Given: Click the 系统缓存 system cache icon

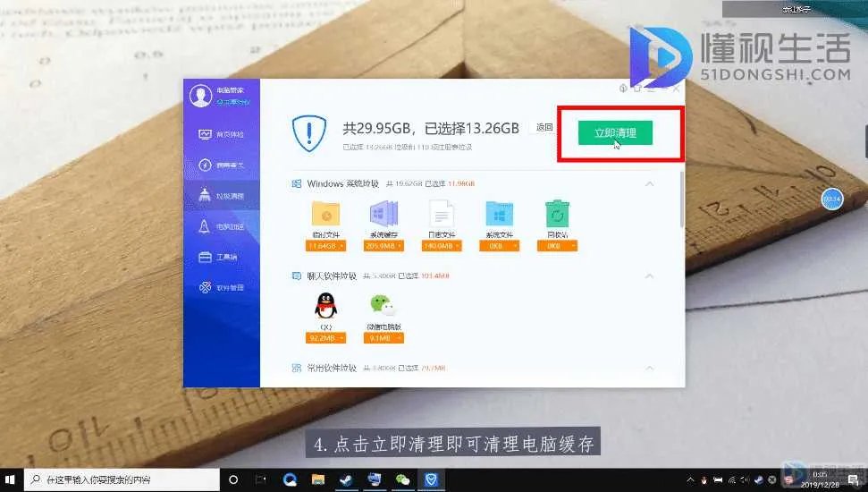Looking at the screenshot, I should [x=383, y=214].
